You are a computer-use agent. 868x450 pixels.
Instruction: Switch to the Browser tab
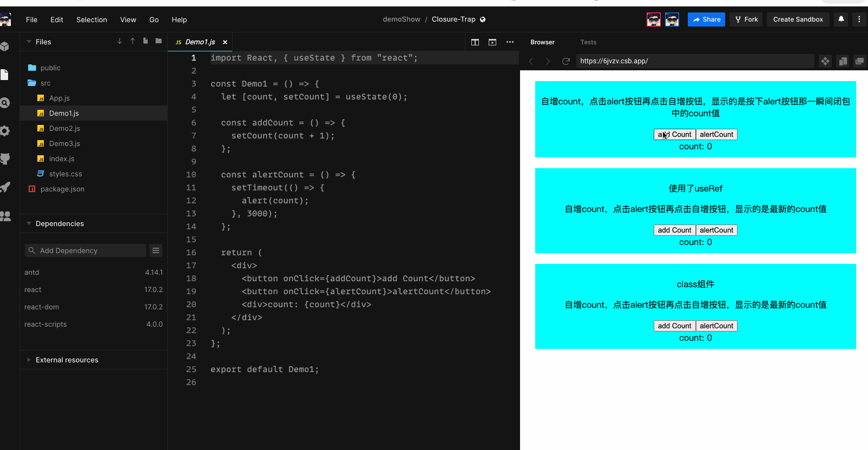click(542, 42)
